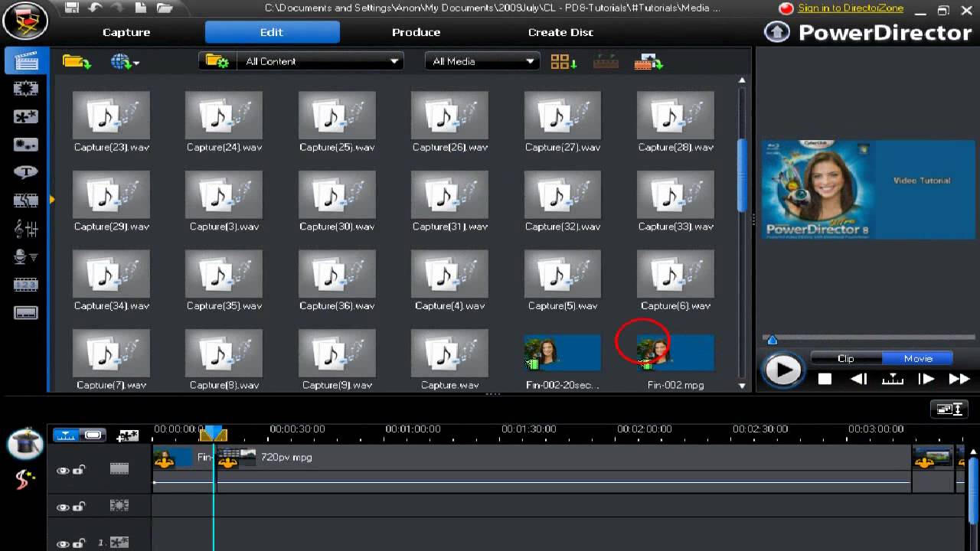Open existing project using folder icon
Viewport: 980px width, 551px height.
point(165,8)
